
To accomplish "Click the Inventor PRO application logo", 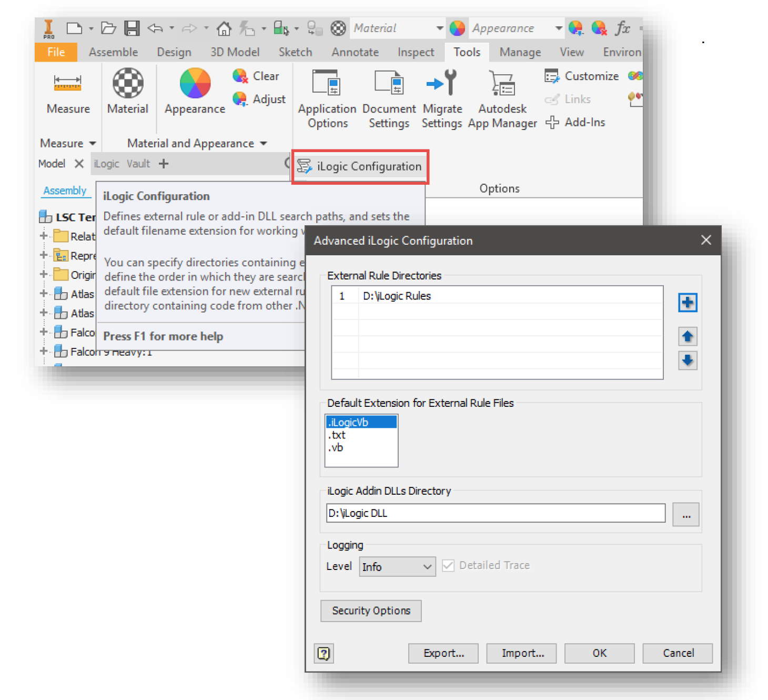I will coord(49,28).
